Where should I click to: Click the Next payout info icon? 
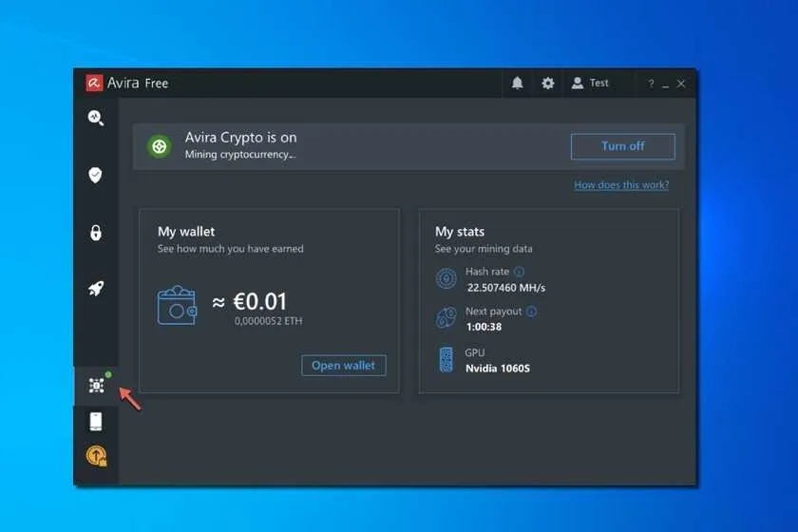[531, 312]
